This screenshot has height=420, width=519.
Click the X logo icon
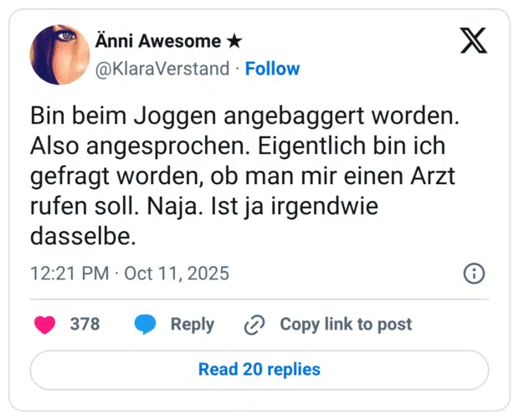click(x=474, y=40)
